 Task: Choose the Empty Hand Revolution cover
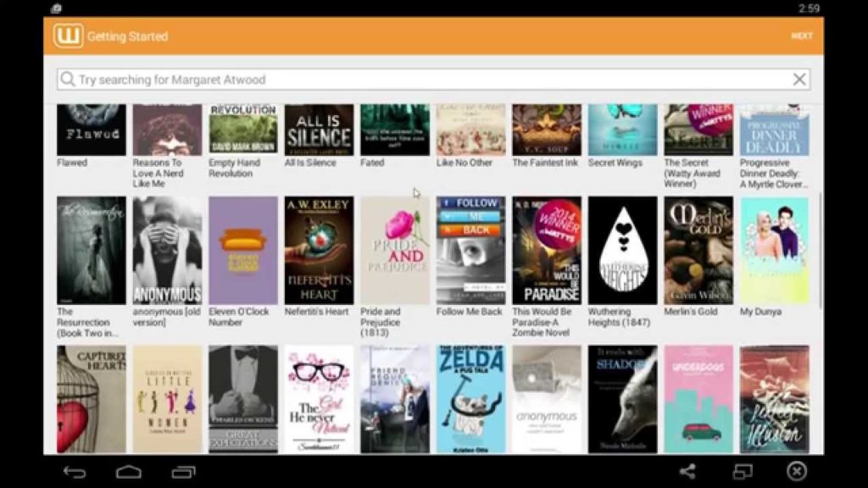(243, 130)
